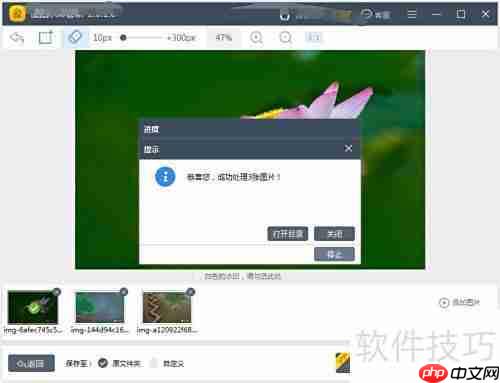Click the open directory button in the dialog
The height and width of the screenshot is (383, 500).
pos(288,234)
